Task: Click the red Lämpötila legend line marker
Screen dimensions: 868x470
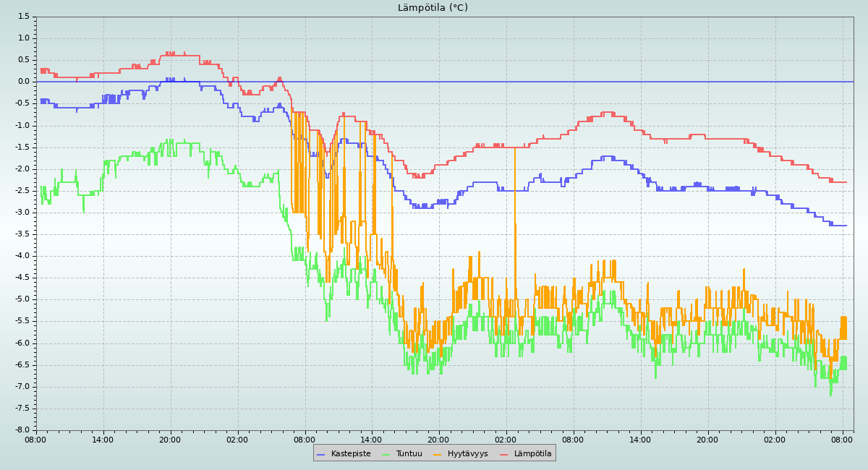Action: click(504, 454)
